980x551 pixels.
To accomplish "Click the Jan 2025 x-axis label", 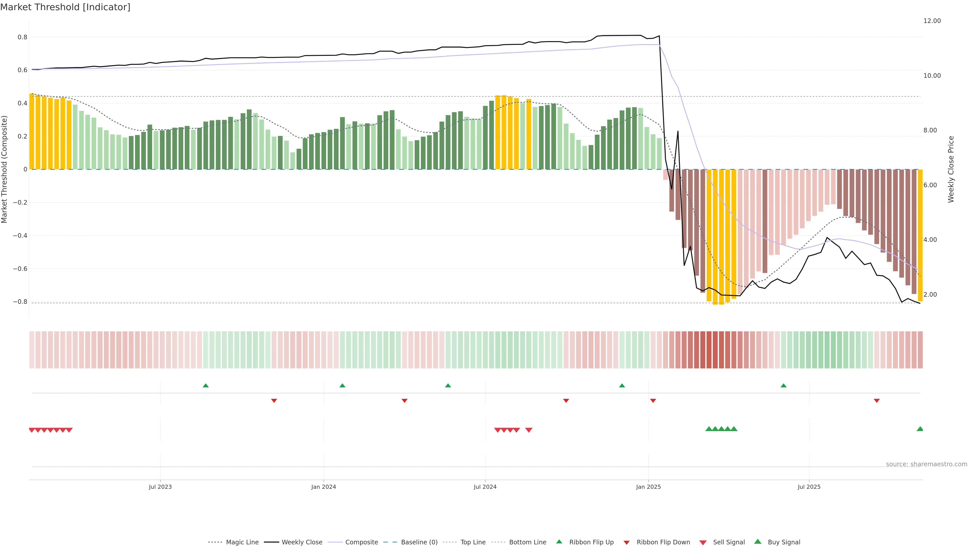I will click(x=648, y=487).
